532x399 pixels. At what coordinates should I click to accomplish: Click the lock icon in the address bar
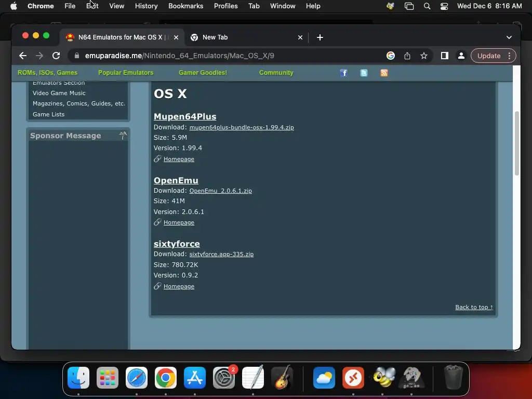coord(77,56)
